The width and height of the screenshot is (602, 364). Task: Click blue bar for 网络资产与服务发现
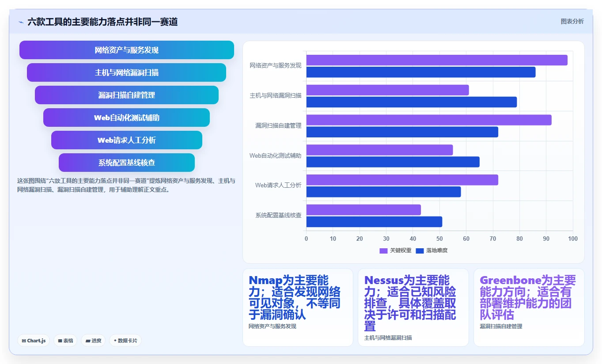pyautogui.click(x=421, y=72)
